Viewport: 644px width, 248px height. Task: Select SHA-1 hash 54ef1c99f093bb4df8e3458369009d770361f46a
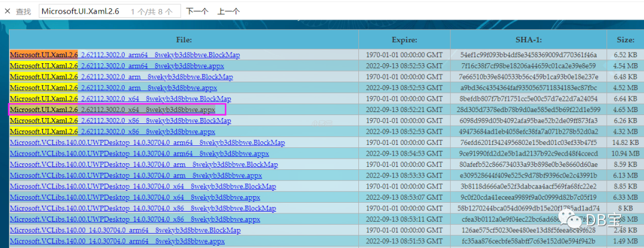pos(528,55)
